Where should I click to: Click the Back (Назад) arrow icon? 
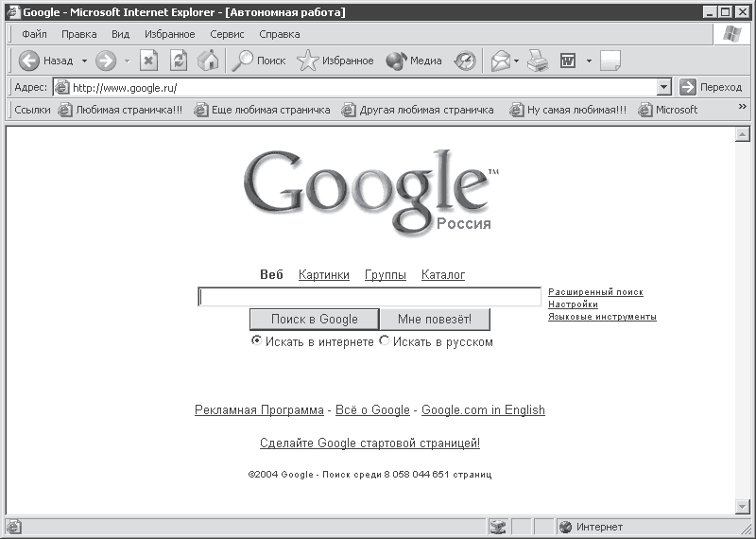click(28, 61)
